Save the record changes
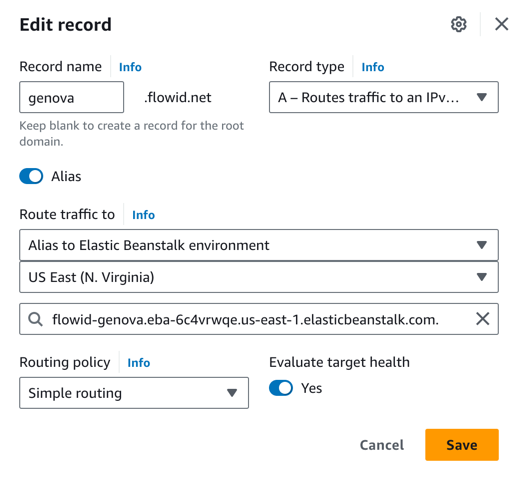This screenshot has width=523, height=478. coord(462,445)
